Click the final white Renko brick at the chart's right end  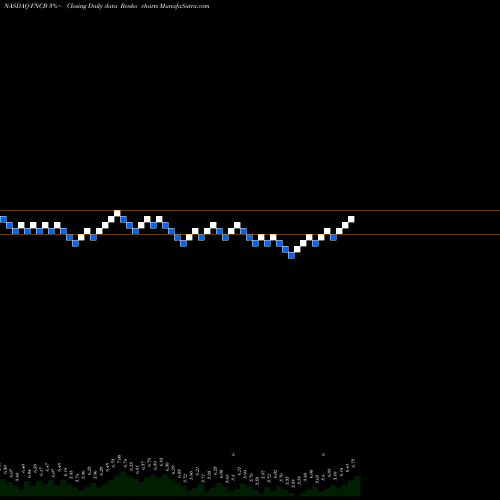351,219
